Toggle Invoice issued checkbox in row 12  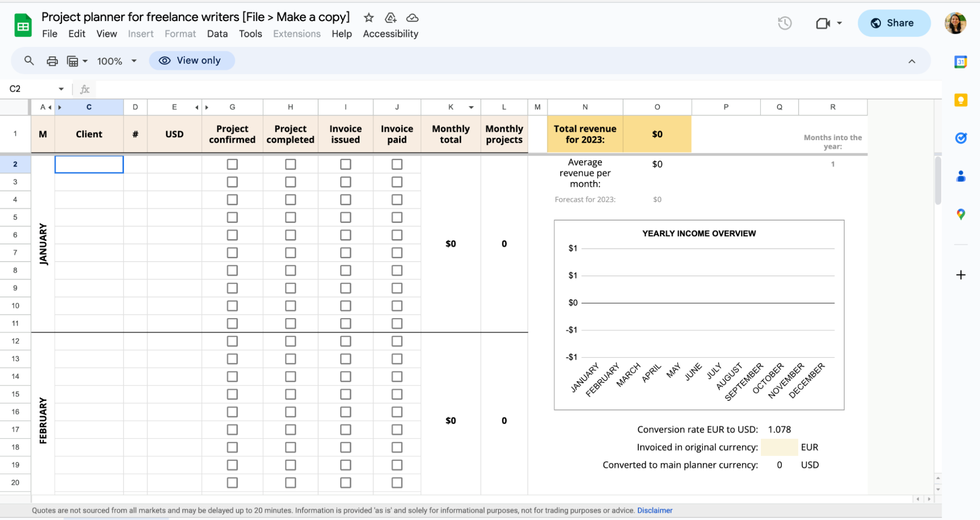[346, 341]
